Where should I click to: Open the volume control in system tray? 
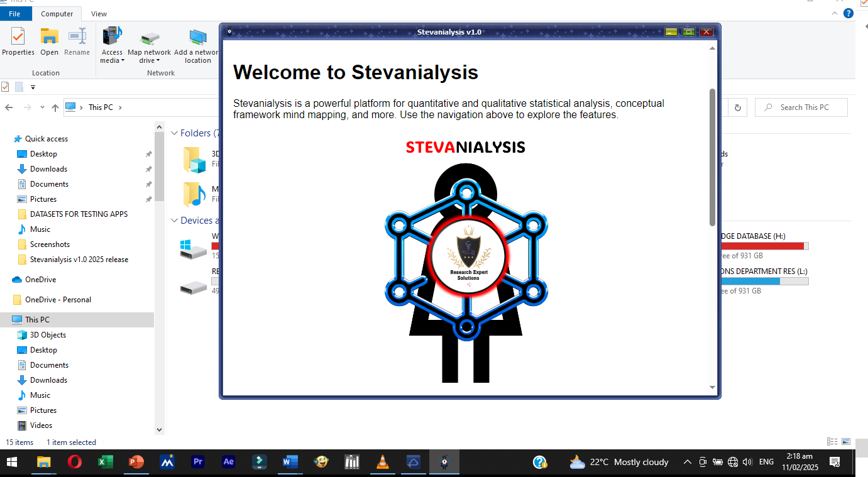pyautogui.click(x=747, y=462)
